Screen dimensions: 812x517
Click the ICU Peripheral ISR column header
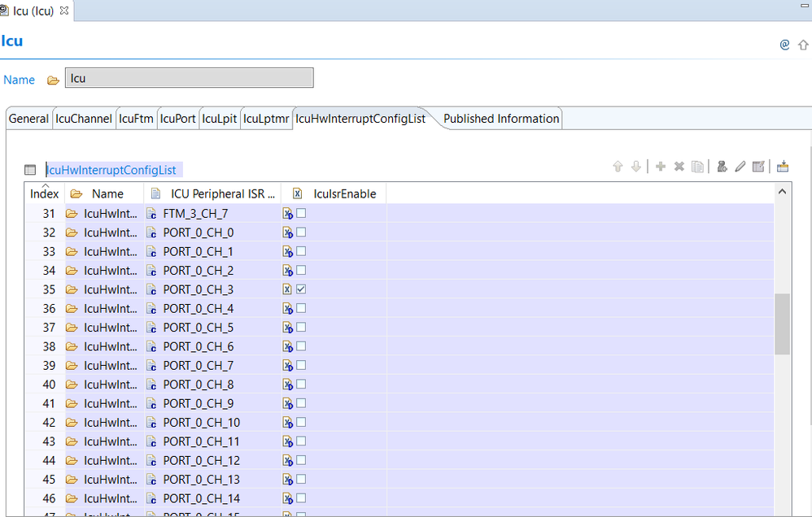point(213,193)
